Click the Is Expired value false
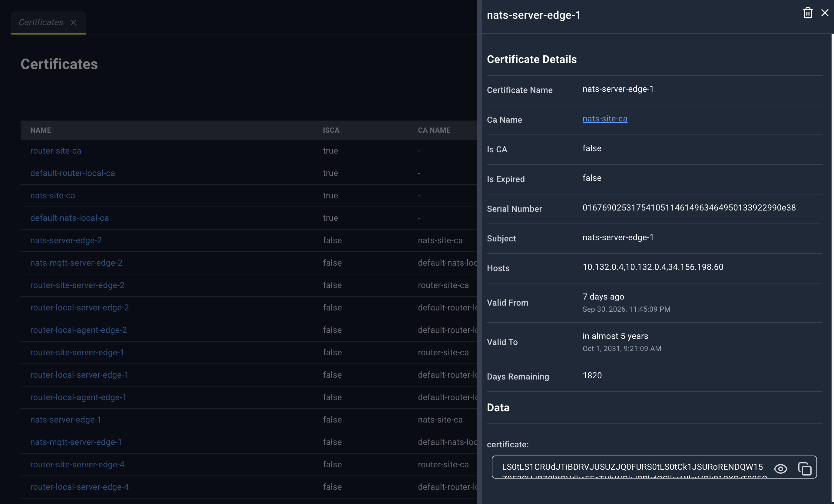The width and height of the screenshot is (834, 504). click(x=592, y=178)
